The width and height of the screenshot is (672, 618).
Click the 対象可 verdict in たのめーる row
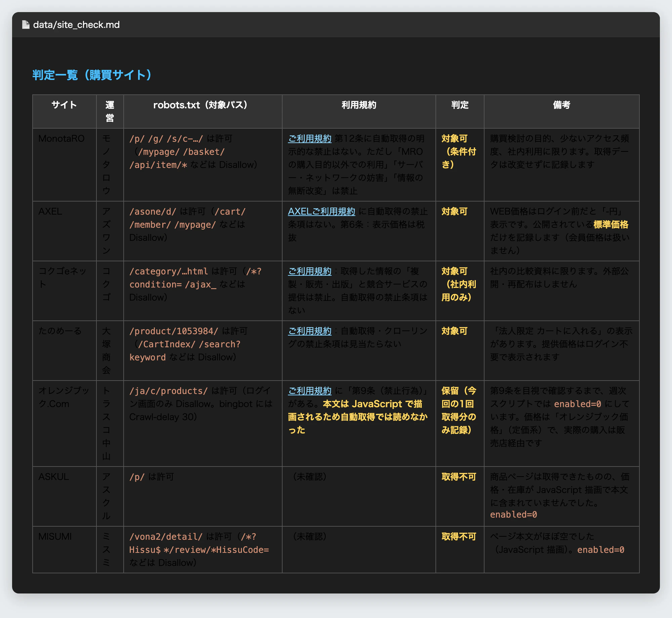tap(454, 331)
